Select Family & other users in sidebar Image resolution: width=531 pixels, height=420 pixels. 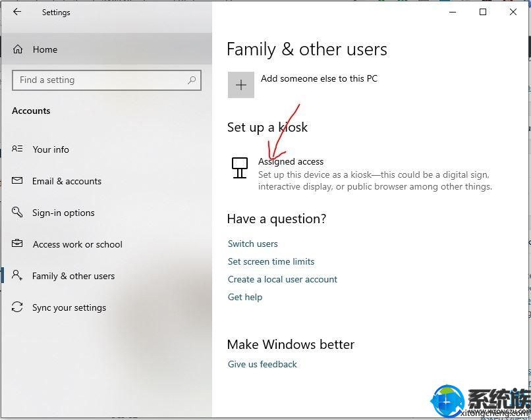pos(74,276)
